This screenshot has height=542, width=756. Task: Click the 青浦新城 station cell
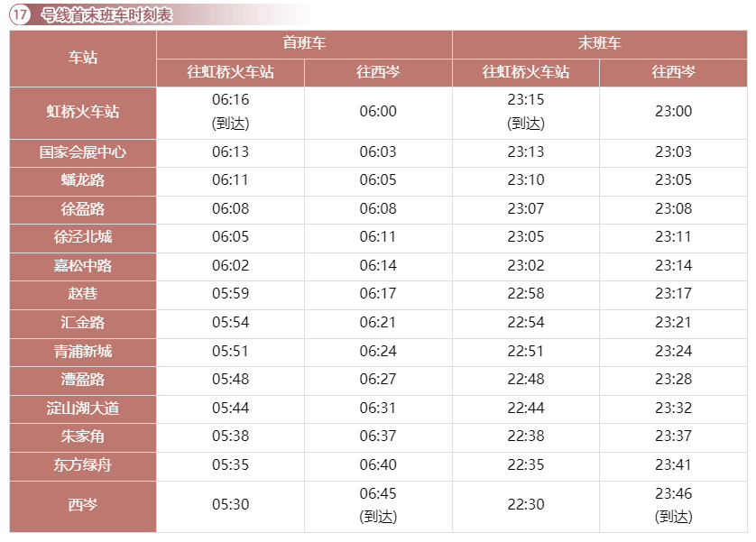(83, 351)
